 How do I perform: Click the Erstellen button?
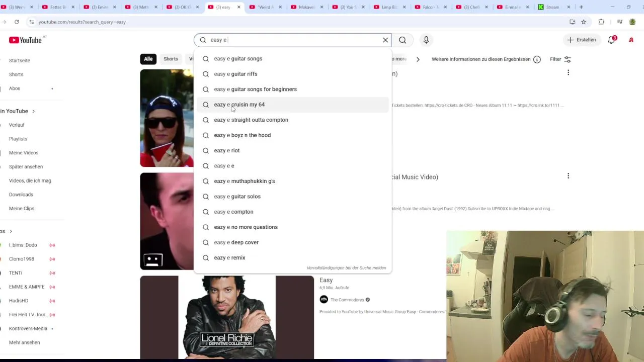(582, 40)
